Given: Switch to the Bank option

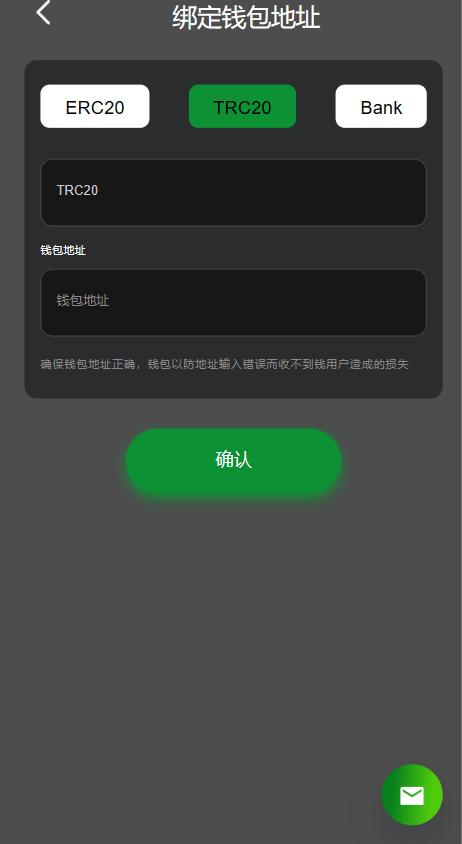Looking at the screenshot, I should tap(381, 106).
